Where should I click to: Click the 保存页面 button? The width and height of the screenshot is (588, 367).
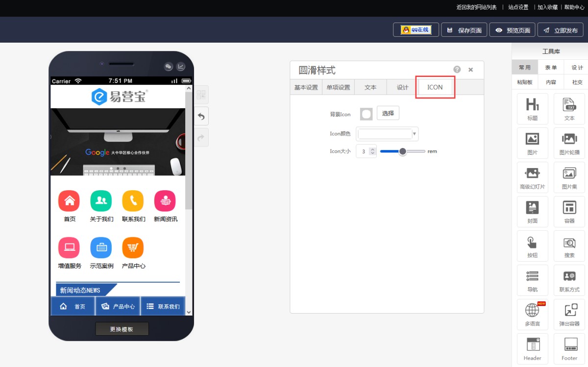tap(465, 30)
